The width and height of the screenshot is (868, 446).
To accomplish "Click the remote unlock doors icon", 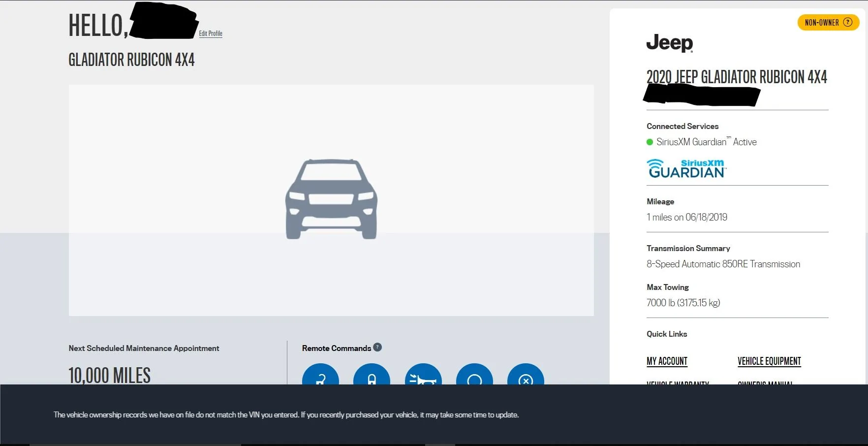I will pyautogui.click(x=320, y=375).
